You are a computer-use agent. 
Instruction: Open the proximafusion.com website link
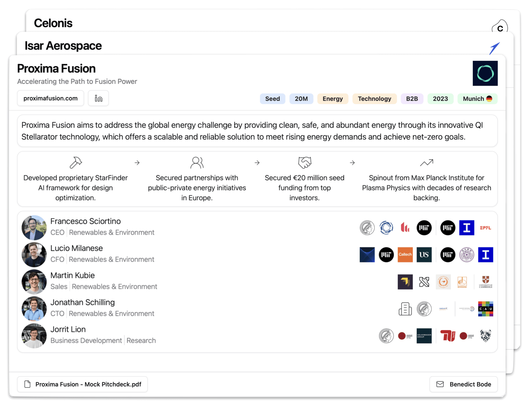[50, 98]
